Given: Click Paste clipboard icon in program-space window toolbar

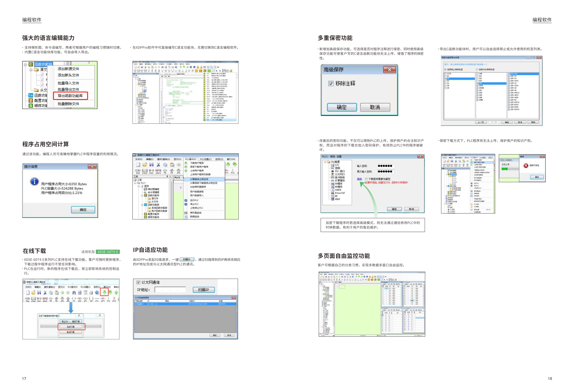Looking at the screenshot, I should point(172,165).
